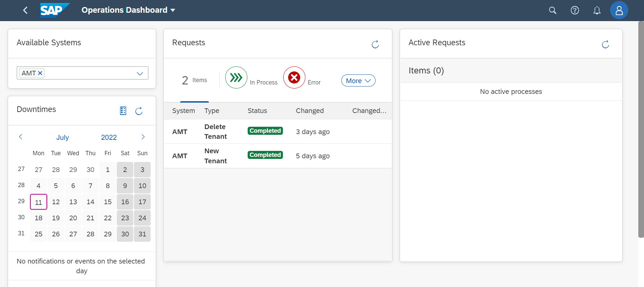Select July 1 in the calendar

coord(108,170)
